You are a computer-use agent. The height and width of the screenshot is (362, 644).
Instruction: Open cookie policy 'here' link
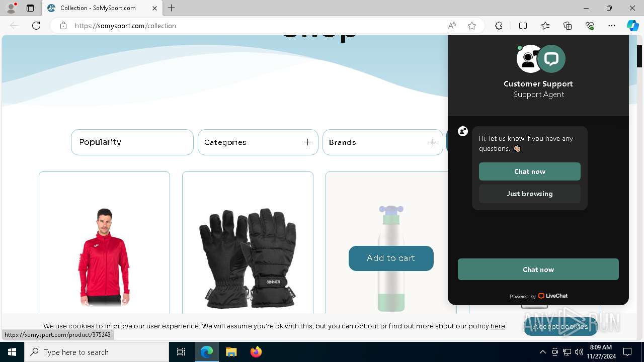pos(498,326)
